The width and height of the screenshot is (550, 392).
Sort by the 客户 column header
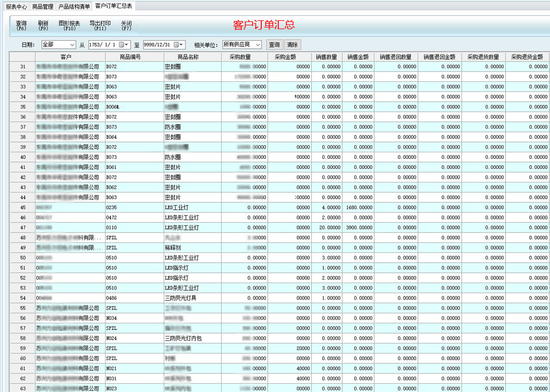[x=70, y=57]
